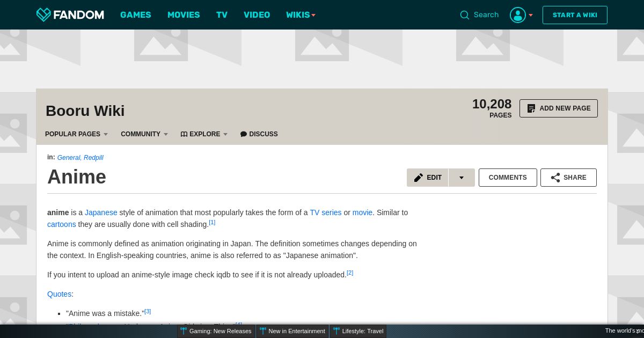Click the Add New Page button
Screen dimensions: 644x338
[x=559, y=108]
